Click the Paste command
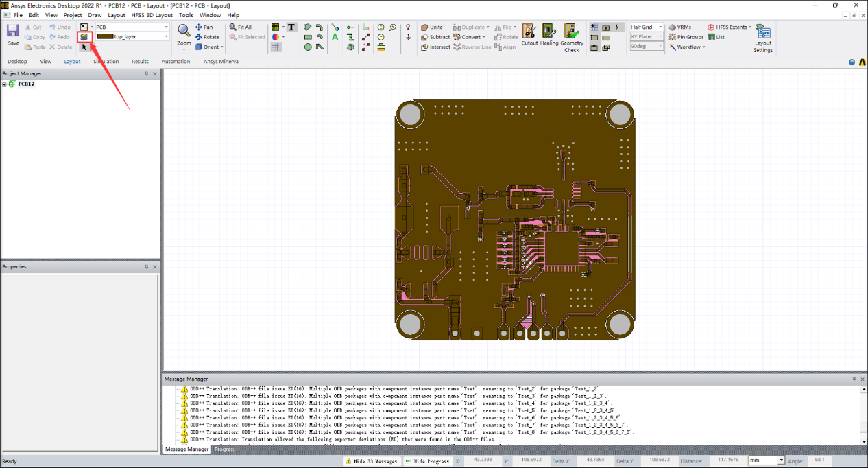 tap(34, 47)
